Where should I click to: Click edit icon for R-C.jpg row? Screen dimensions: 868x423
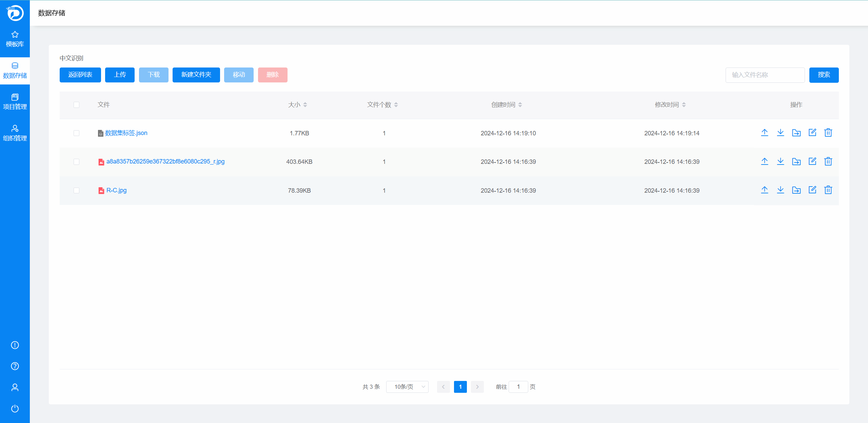pyautogui.click(x=812, y=190)
